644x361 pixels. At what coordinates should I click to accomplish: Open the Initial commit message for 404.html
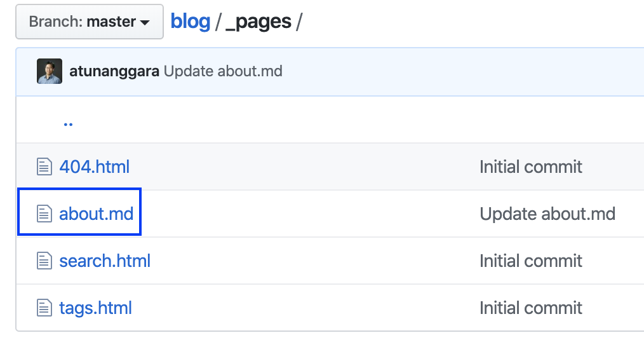pyautogui.click(x=531, y=167)
